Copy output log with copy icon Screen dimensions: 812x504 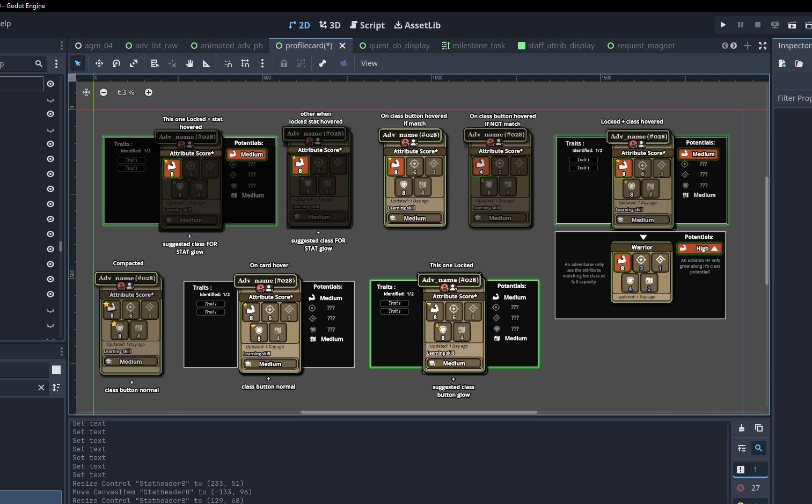pos(759,428)
